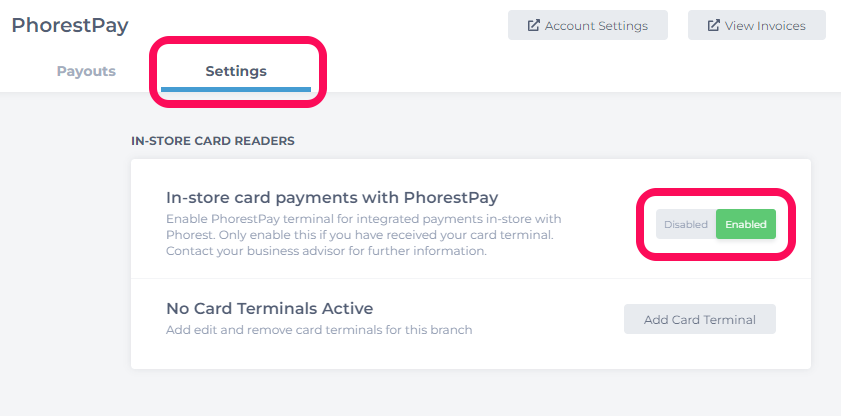The width and height of the screenshot is (841, 416).
Task: Click the 'Add edit and remove card terminals' text
Action: (x=319, y=330)
